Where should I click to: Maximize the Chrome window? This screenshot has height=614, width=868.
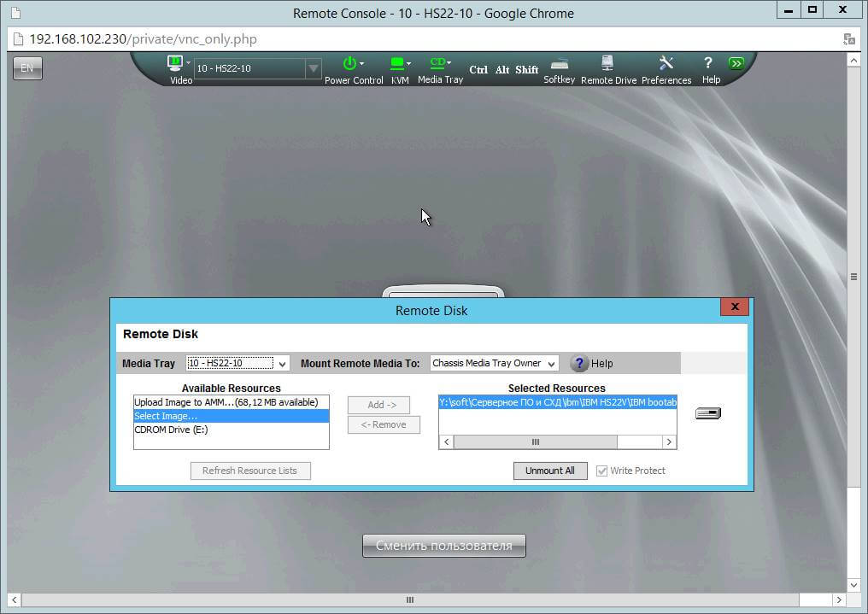pyautogui.click(x=812, y=10)
